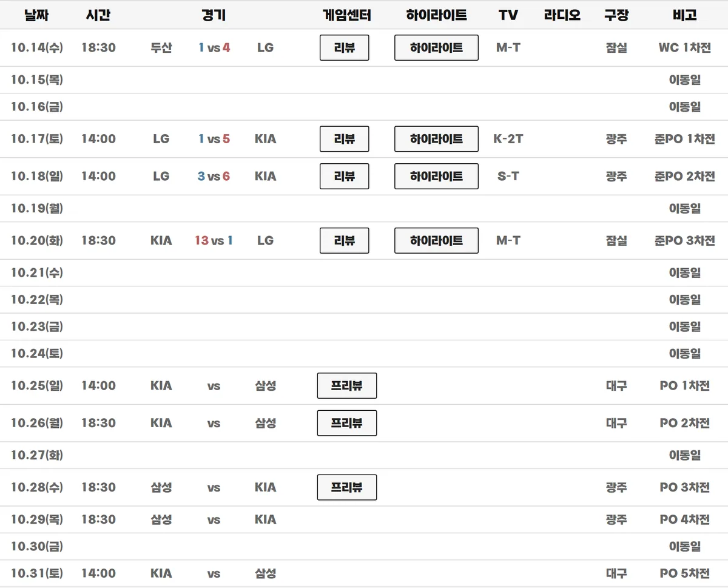This screenshot has width=728, height=588.
Task: Click the M-T TV channel on the 10.20 row
Action: coord(508,241)
